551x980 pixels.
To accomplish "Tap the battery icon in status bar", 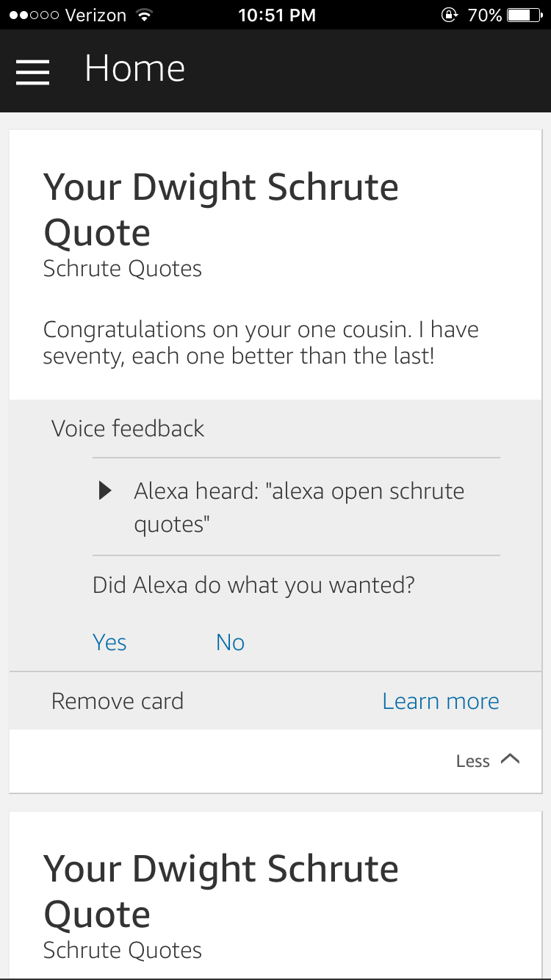I will 524,15.
